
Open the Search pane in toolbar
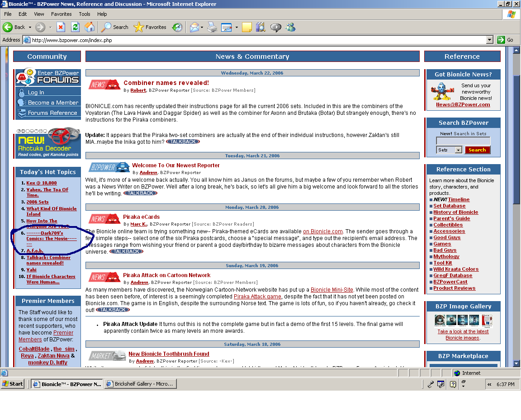pyautogui.click(x=114, y=27)
